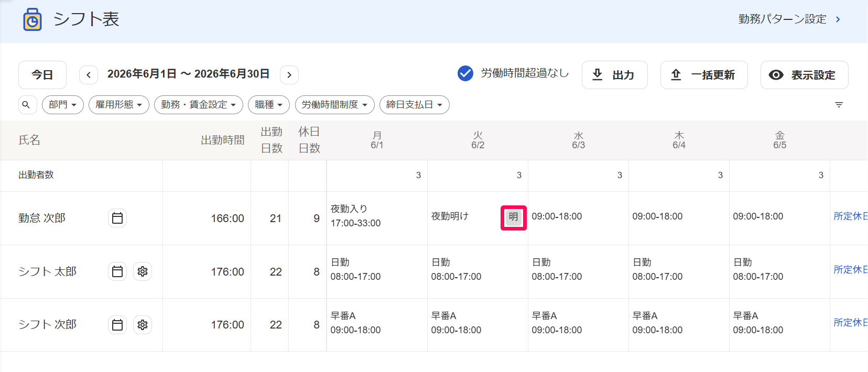This screenshot has width=868, height=372.
Task: Click the 出勤者数 row label
Action: click(x=36, y=175)
